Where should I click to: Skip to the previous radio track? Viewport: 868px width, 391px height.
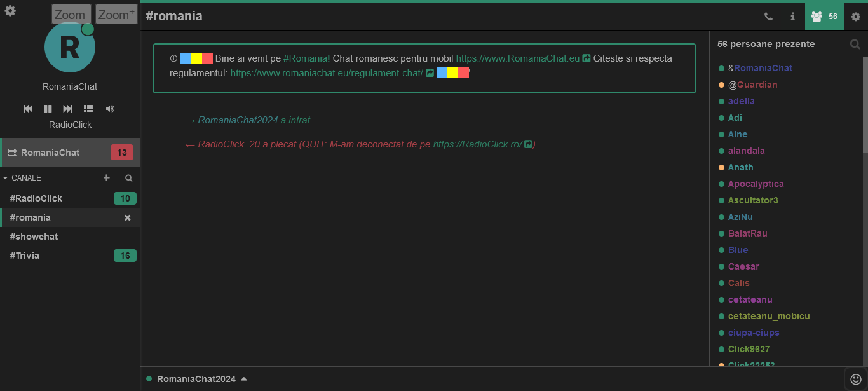click(x=28, y=109)
